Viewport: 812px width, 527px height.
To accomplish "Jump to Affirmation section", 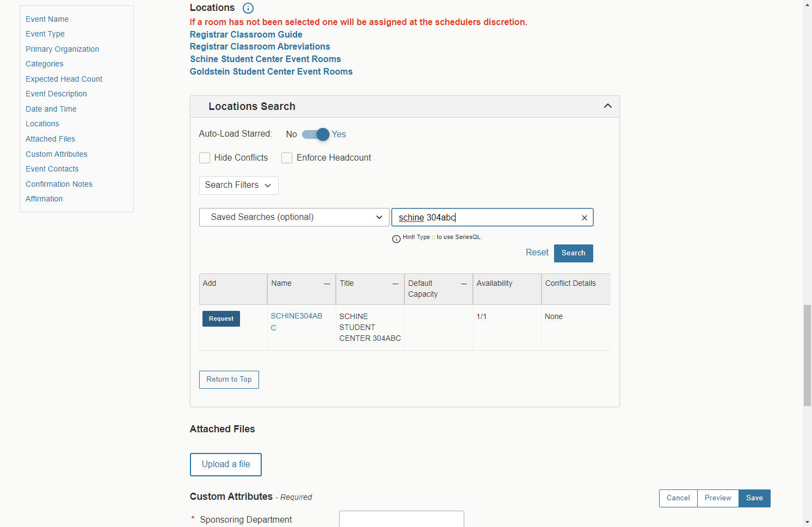I will [x=44, y=199].
